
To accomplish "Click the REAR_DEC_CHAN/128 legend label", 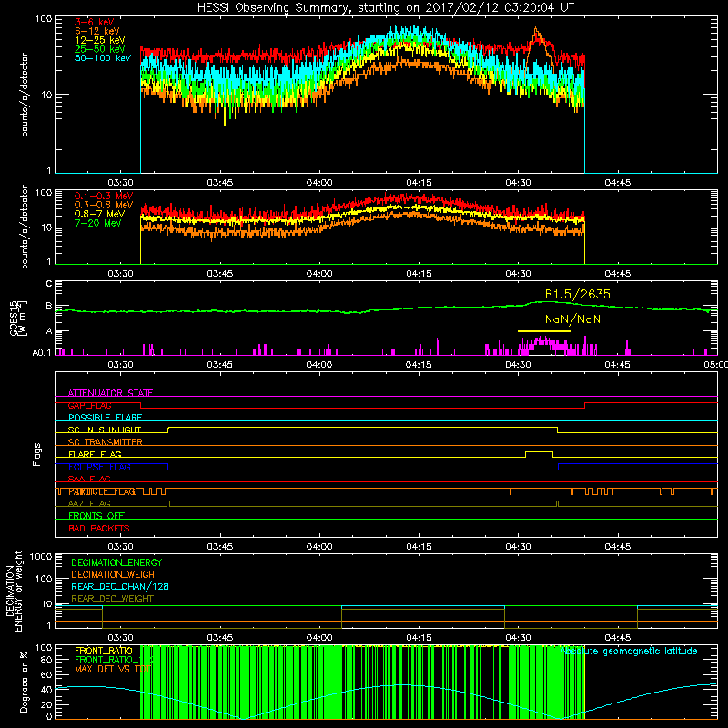I will 120,586.
